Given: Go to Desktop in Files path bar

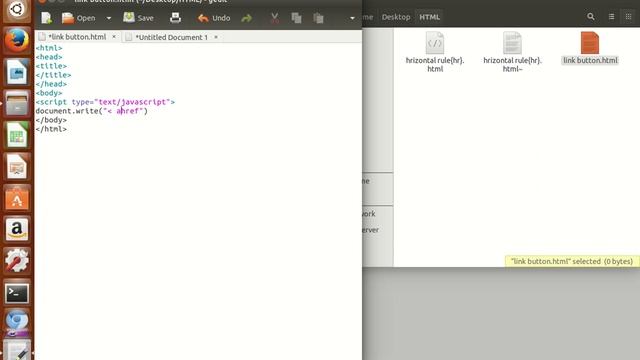Looking at the screenshot, I should [396, 17].
